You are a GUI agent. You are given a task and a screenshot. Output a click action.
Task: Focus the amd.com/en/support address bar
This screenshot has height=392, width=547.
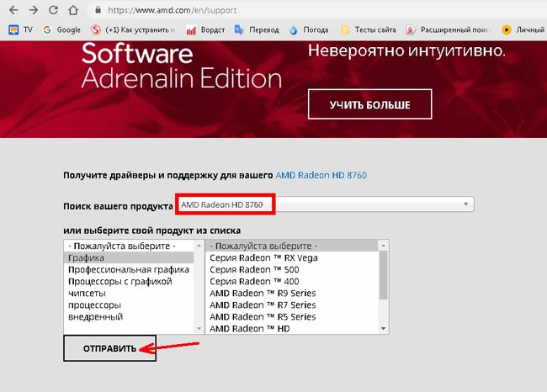tap(316, 10)
